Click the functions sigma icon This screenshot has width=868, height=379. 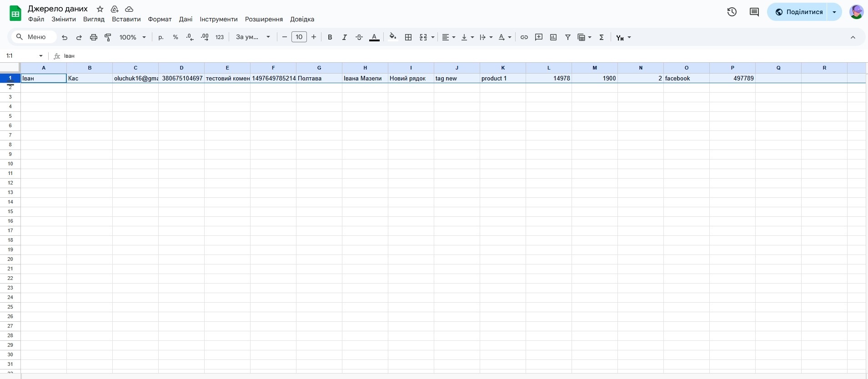coord(602,37)
